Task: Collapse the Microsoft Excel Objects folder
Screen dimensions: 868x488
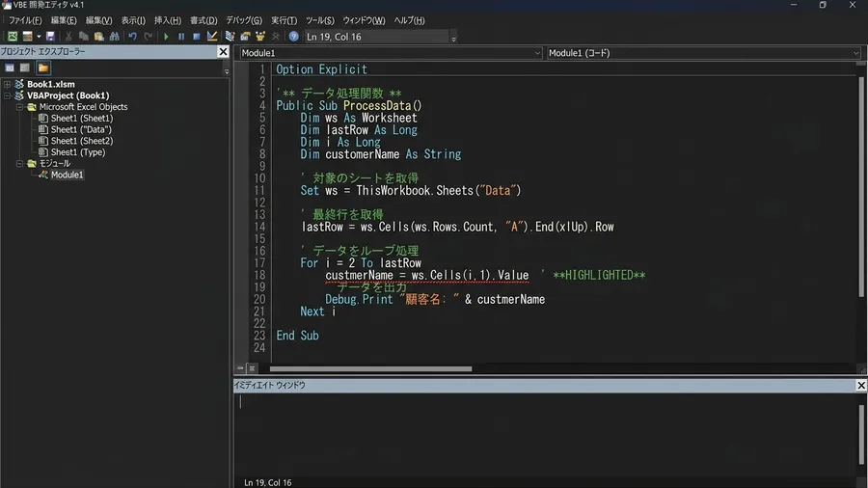Action: coord(19,107)
